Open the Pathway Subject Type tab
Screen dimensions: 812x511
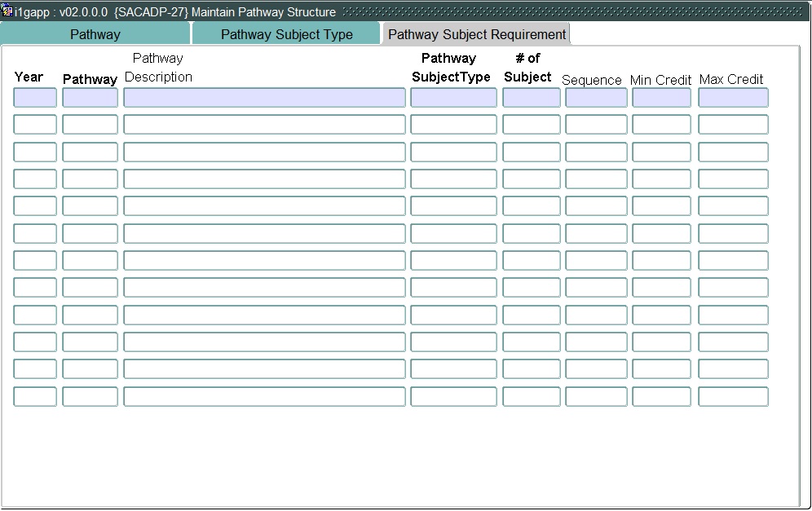[x=286, y=34]
